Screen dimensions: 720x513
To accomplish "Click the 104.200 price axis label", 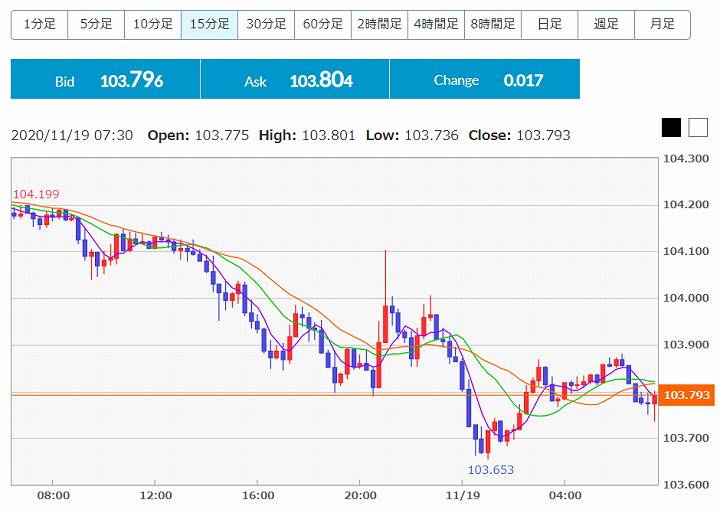I will pos(686,205).
